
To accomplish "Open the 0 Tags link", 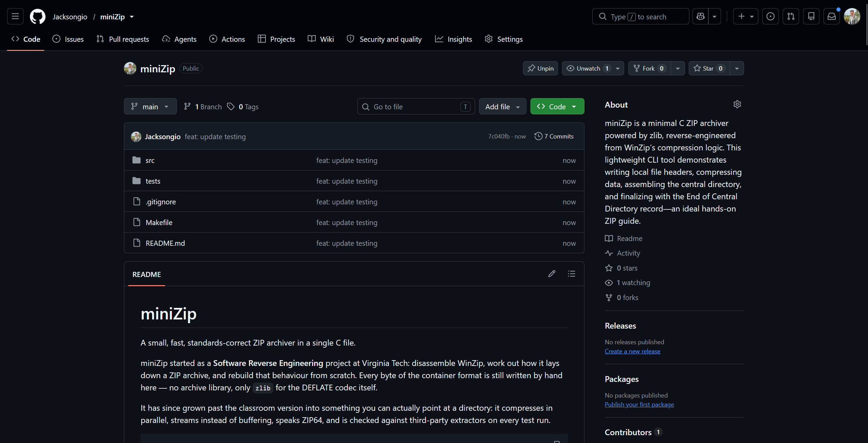I will tap(243, 107).
